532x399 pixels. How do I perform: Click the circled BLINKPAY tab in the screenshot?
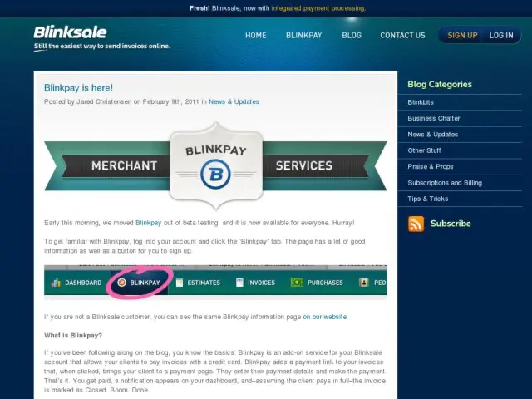click(x=140, y=283)
